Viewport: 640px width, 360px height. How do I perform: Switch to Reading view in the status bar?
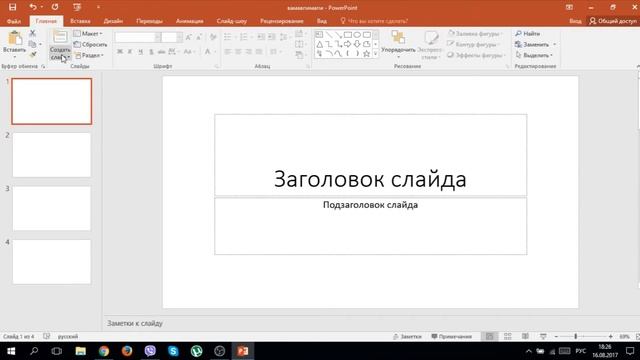(525, 336)
